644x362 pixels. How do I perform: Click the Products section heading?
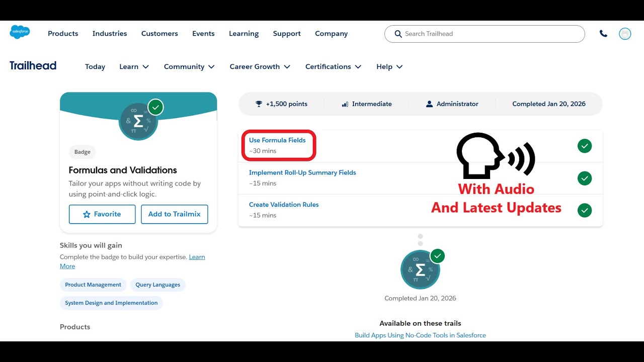(x=75, y=327)
